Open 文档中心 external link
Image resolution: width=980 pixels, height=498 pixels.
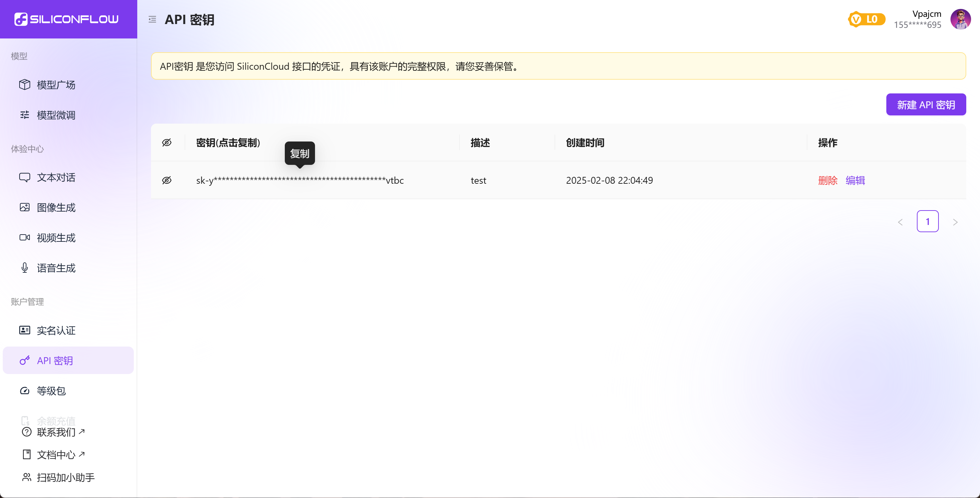pyautogui.click(x=56, y=455)
